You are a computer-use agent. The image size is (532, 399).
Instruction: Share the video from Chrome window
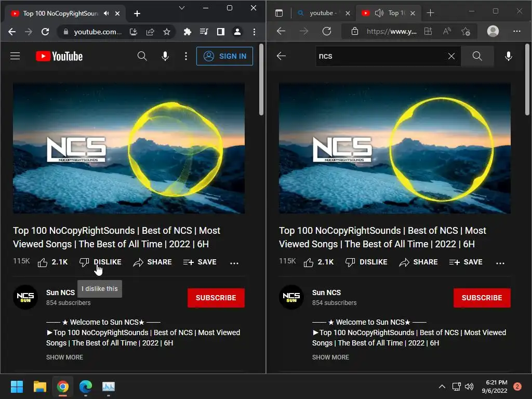coord(152,262)
